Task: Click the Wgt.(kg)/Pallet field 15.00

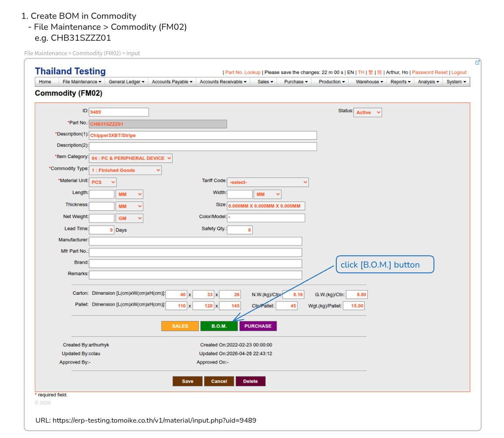Action: coord(354,306)
